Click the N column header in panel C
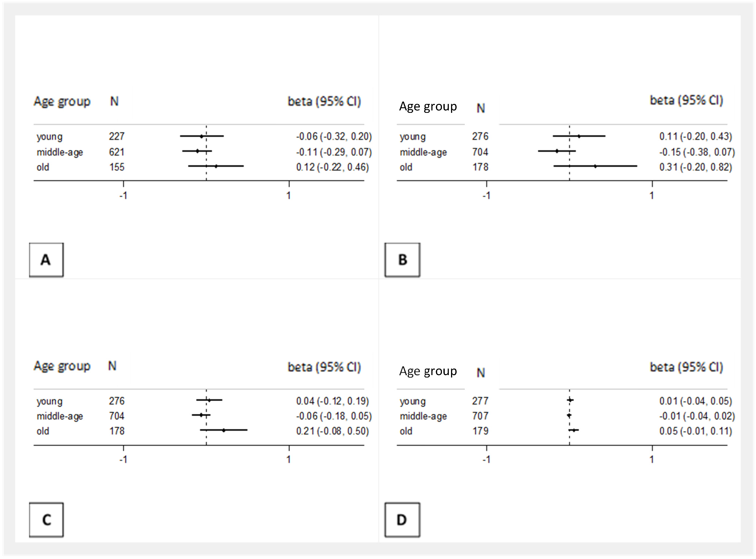The width and height of the screenshot is (756, 559). point(112,366)
